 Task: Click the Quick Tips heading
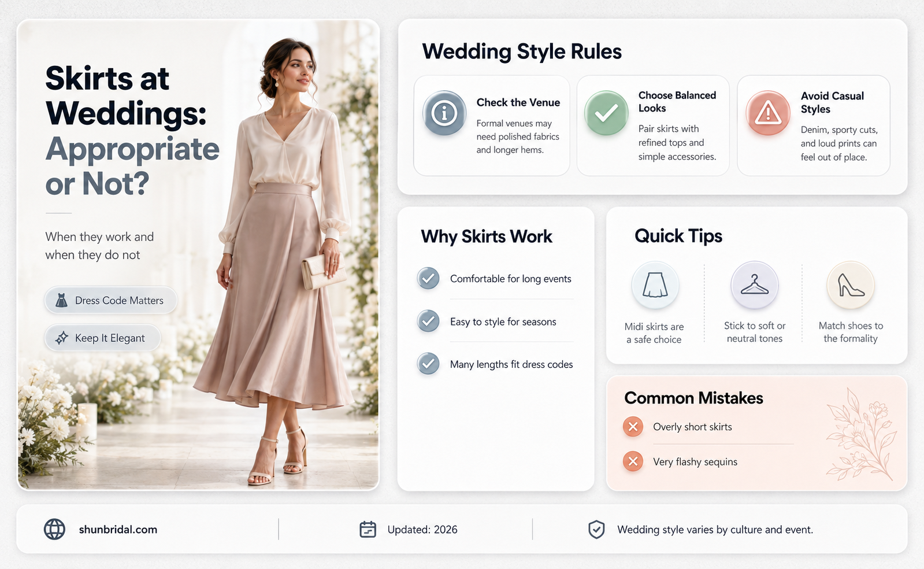[x=678, y=236]
